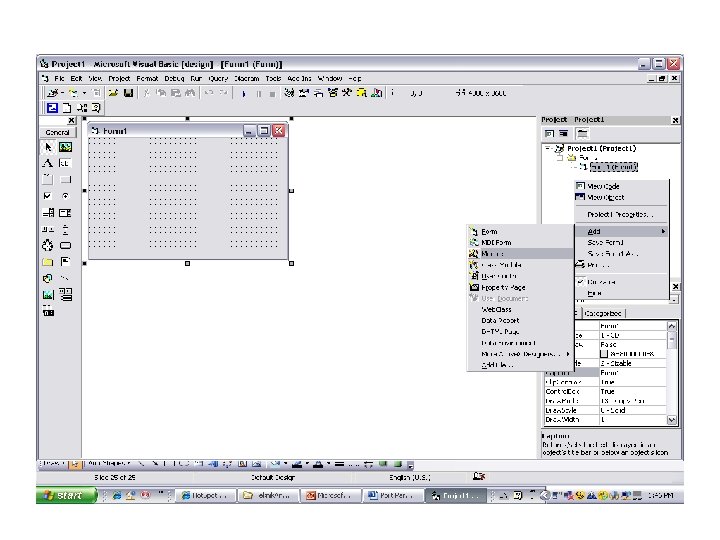Select the PictureBox control in toolbox

click(65, 147)
